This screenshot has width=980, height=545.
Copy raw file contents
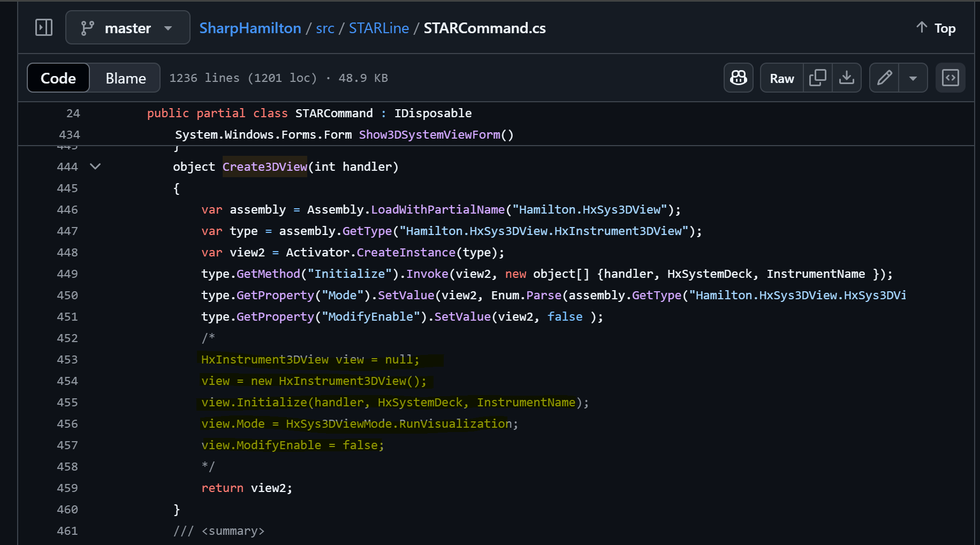818,78
